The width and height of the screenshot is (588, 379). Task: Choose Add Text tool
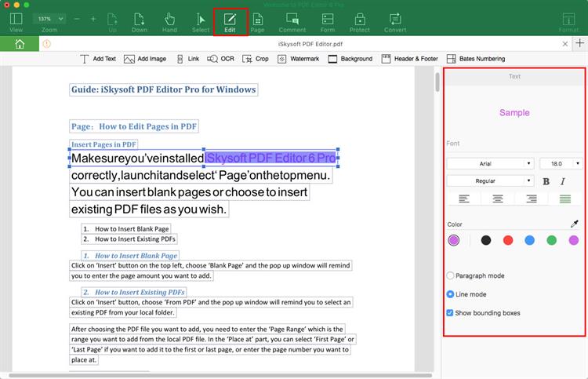(98, 59)
